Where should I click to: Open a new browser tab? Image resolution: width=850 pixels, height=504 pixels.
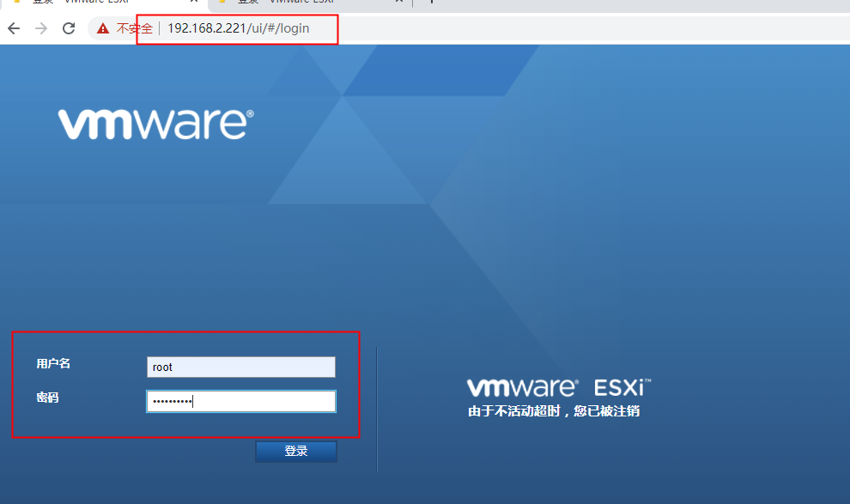tap(432, 2)
